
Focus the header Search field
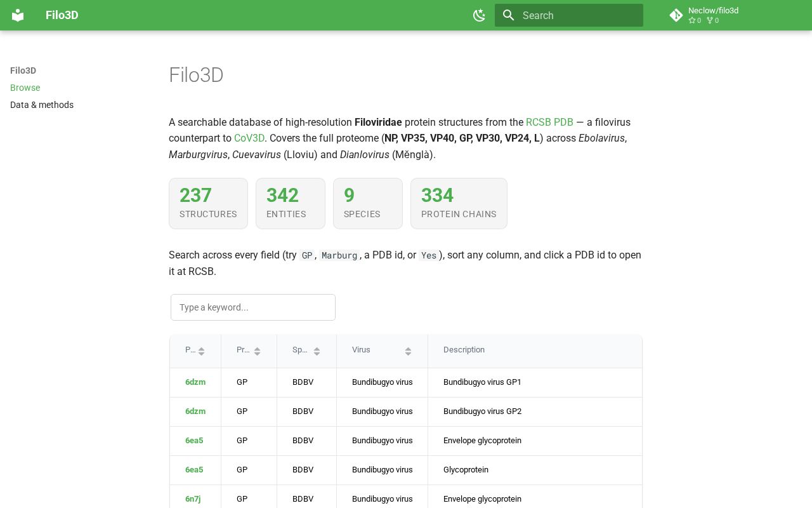click(x=569, y=15)
